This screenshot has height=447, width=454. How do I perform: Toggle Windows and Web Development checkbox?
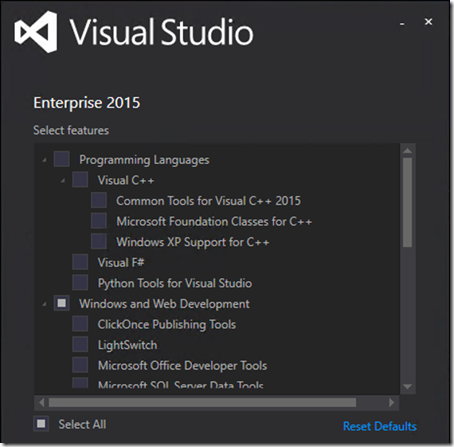click(62, 303)
